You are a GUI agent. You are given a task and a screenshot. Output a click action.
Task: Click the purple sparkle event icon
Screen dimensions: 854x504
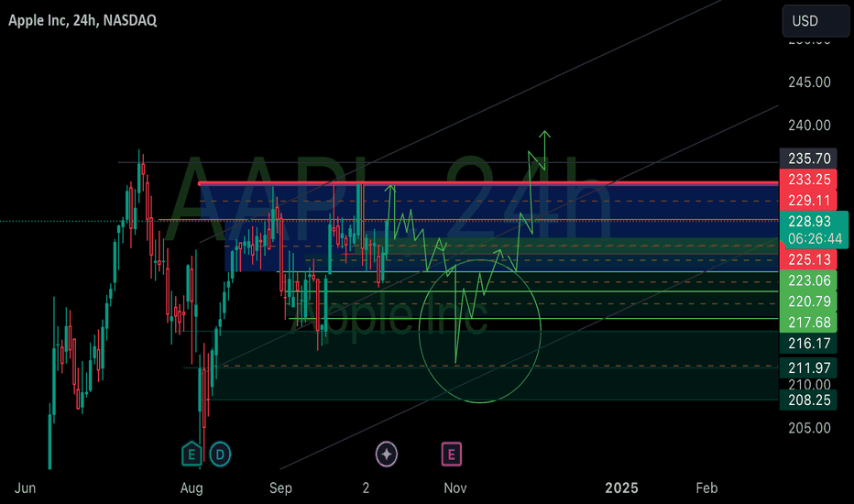(387, 454)
